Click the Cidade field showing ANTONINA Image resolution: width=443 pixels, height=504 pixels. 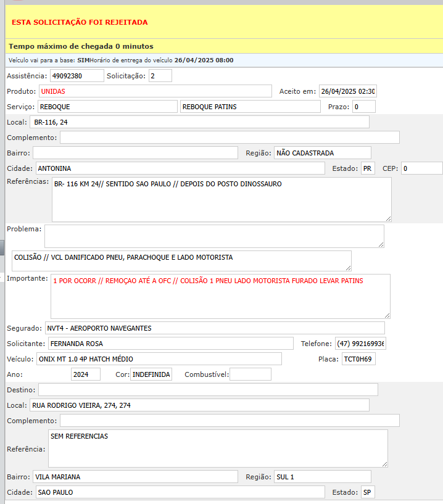tap(180, 168)
